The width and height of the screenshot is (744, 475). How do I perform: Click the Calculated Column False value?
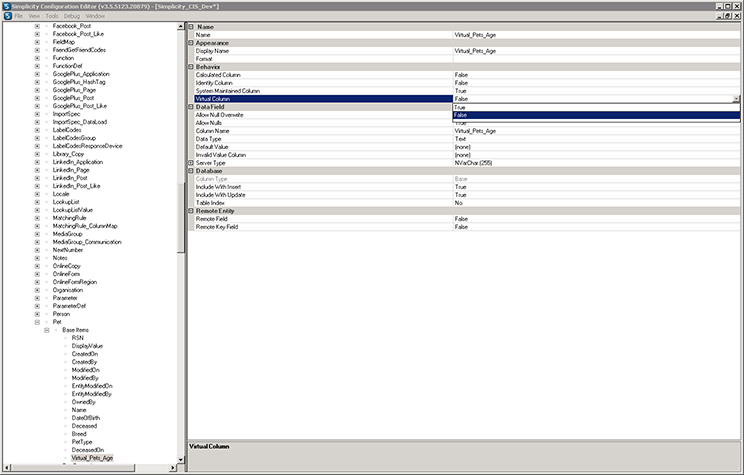point(461,75)
